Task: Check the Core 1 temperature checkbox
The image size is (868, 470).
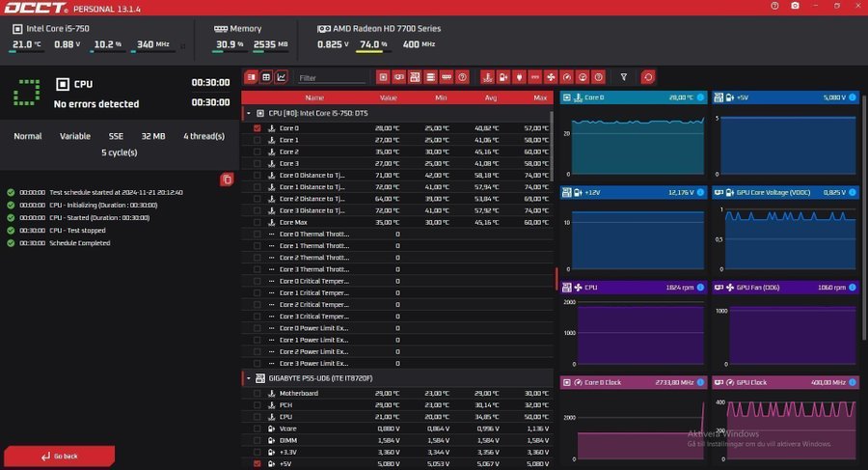Action: pyautogui.click(x=257, y=140)
